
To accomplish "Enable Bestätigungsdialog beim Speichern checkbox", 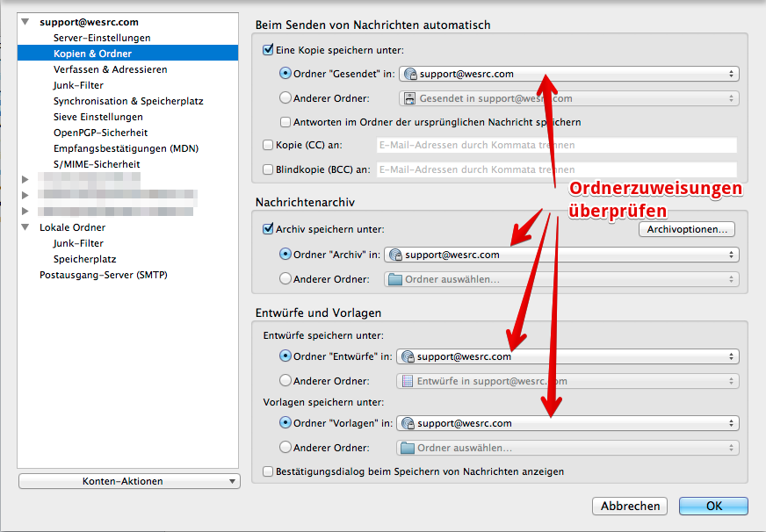I will click(268, 471).
